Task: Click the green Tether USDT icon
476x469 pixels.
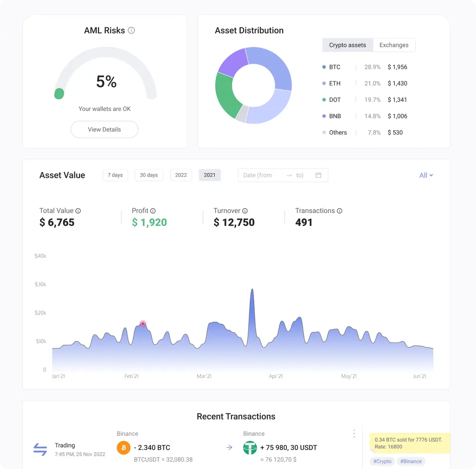Action: [x=250, y=448]
